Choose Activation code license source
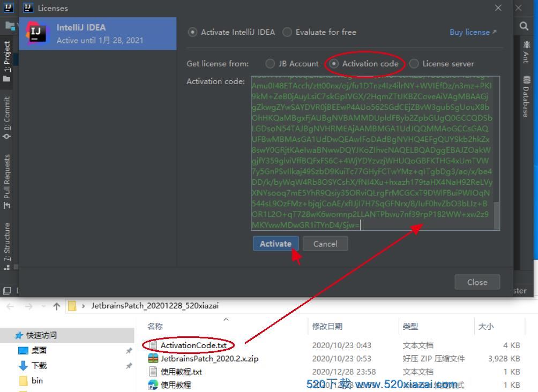Viewport: 538px width, 392px height. pyautogui.click(x=364, y=64)
